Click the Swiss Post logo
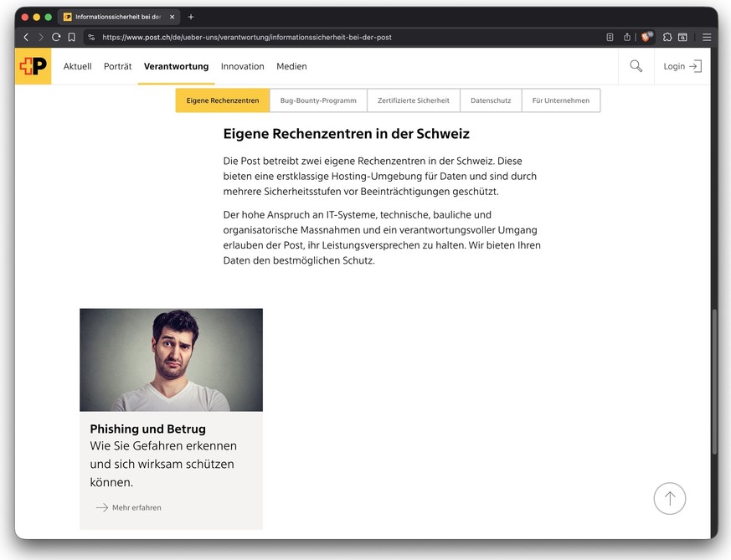This screenshot has width=731, height=560. (33, 65)
